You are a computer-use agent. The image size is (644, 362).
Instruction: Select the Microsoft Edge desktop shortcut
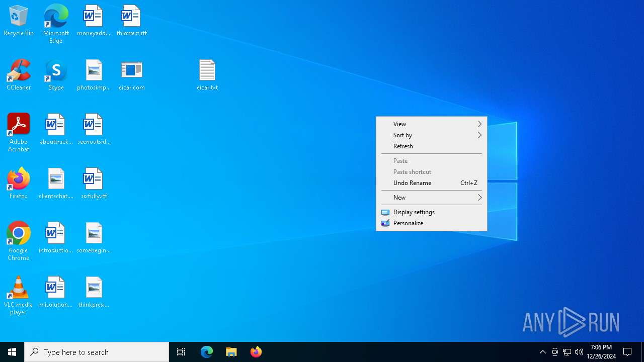[56, 24]
